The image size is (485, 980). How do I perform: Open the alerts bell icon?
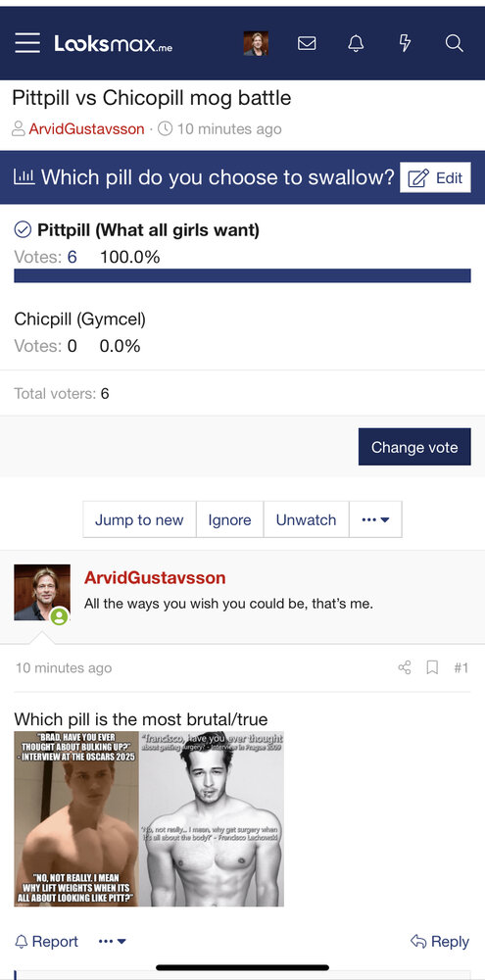(x=356, y=43)
